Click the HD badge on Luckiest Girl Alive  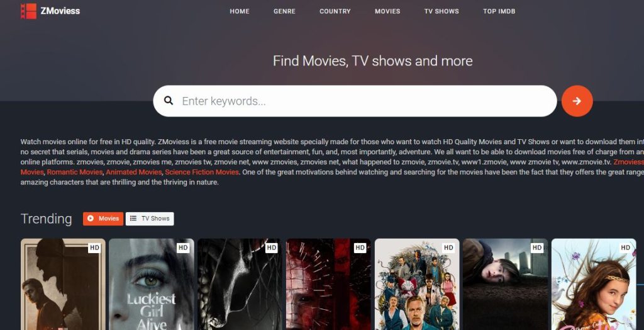coord(183,247)
